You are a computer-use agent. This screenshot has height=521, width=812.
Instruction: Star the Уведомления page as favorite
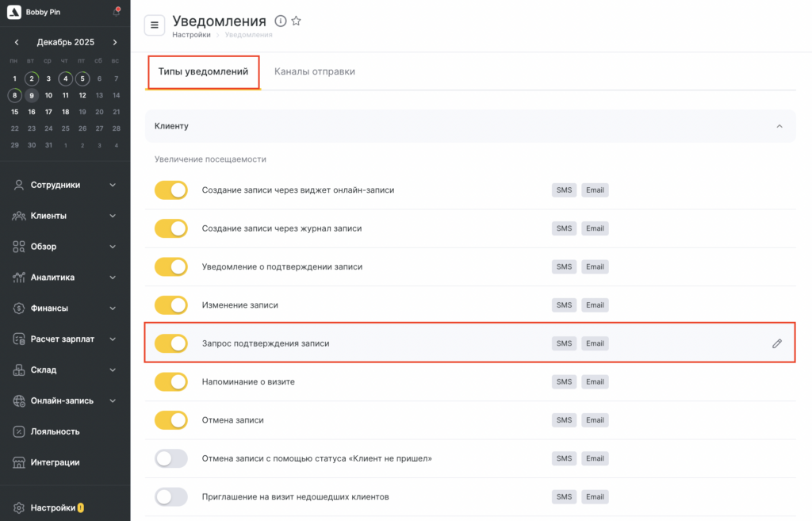pyautogui.click(x=297, y=21)
